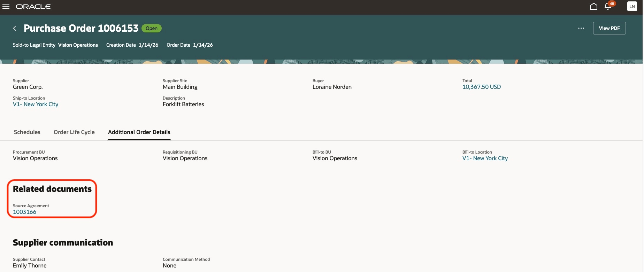Click supplier name Green Corp.
644x272 pixels.
28,87
